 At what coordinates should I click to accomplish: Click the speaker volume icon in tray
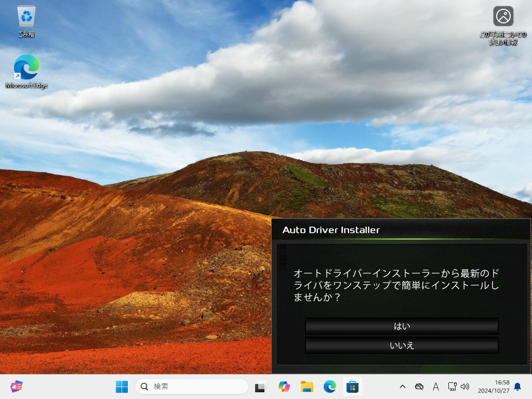[x=465, y=387]
